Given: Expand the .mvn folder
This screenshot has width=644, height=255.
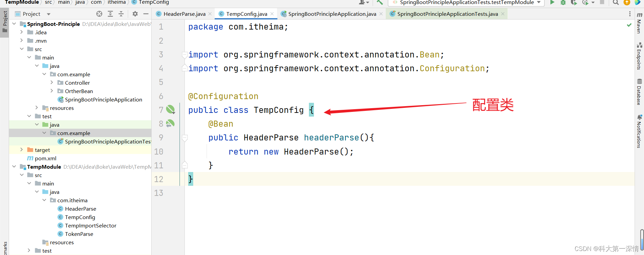Looking at the screenshot, I should (x=21, y=41).
